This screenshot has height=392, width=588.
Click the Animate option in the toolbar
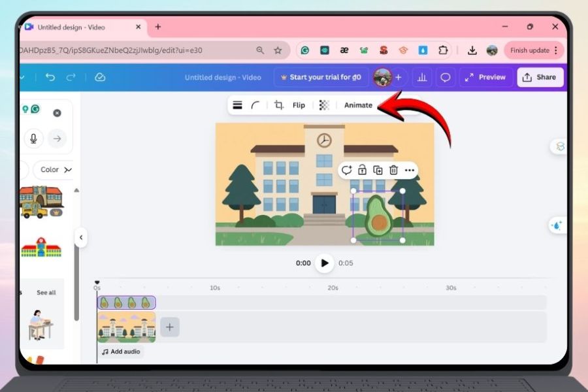(358, 105)
